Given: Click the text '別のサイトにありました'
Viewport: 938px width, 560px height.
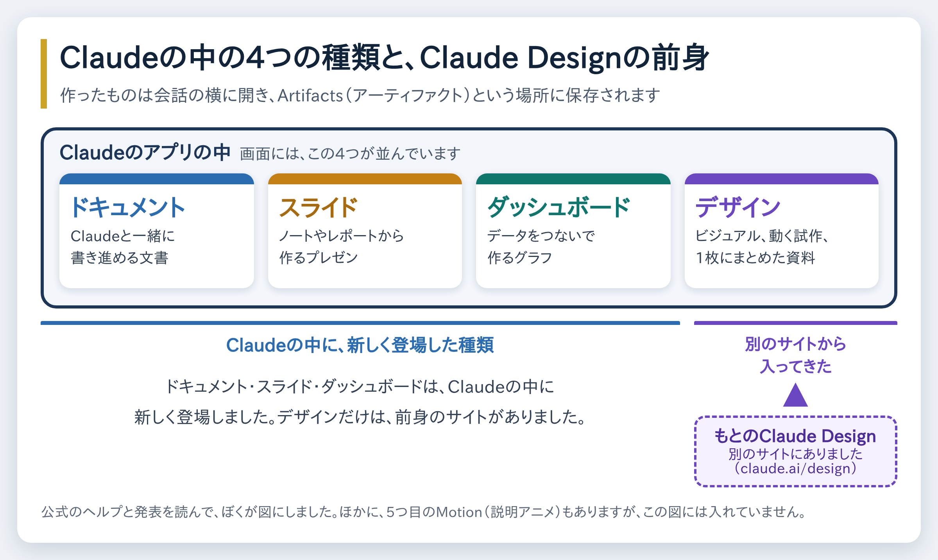Looking at the screenshot, I should click(795, 454).
